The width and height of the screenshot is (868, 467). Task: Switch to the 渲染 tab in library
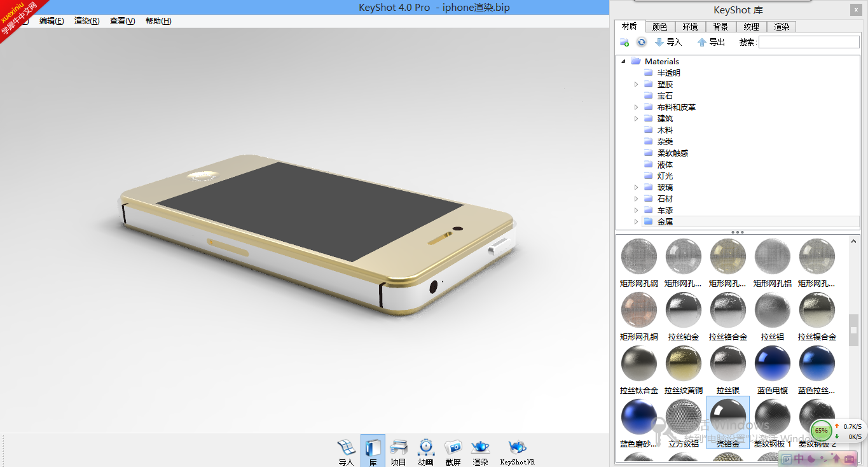tap(782, 27)
